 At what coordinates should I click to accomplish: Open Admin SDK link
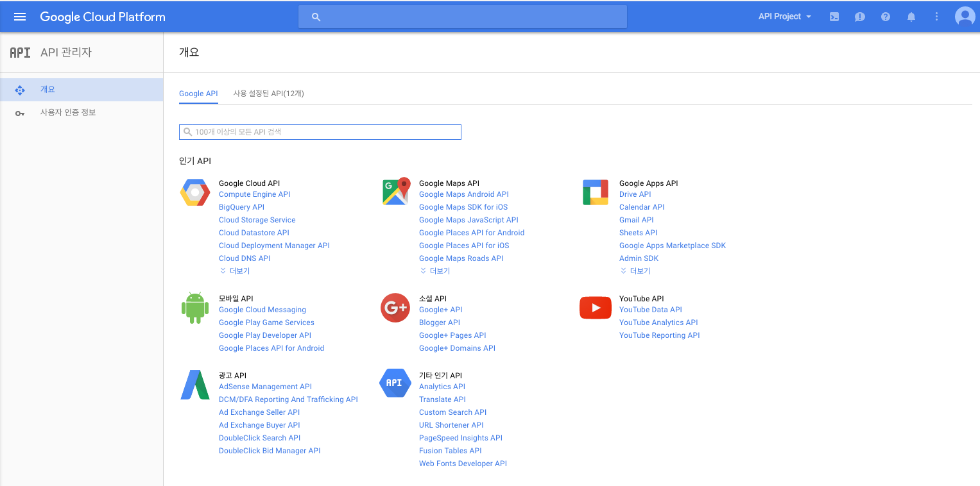(639, 258)
